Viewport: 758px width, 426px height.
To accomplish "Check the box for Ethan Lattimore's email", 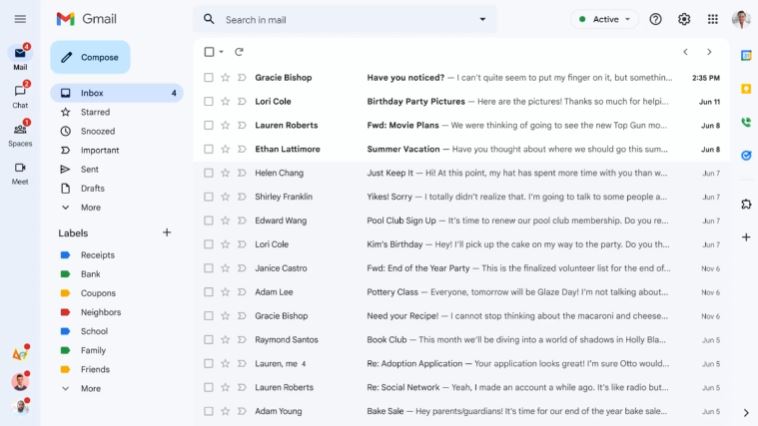I will point(209,149).
